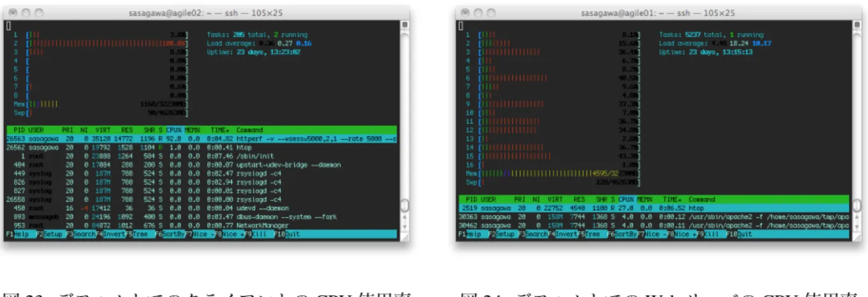Click F10 Quit in agile02 htop window
The height and width of the screenshot is (297, 868).
click(x=288, y=234)
